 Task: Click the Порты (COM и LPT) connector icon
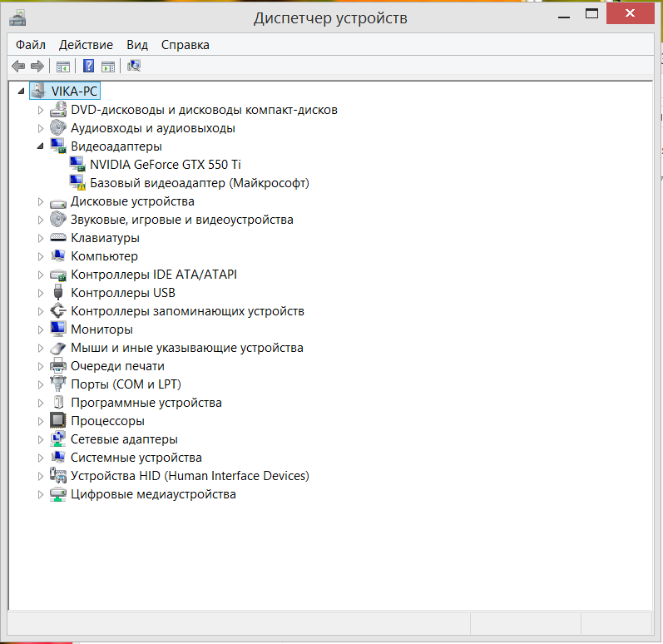point(58,384)
